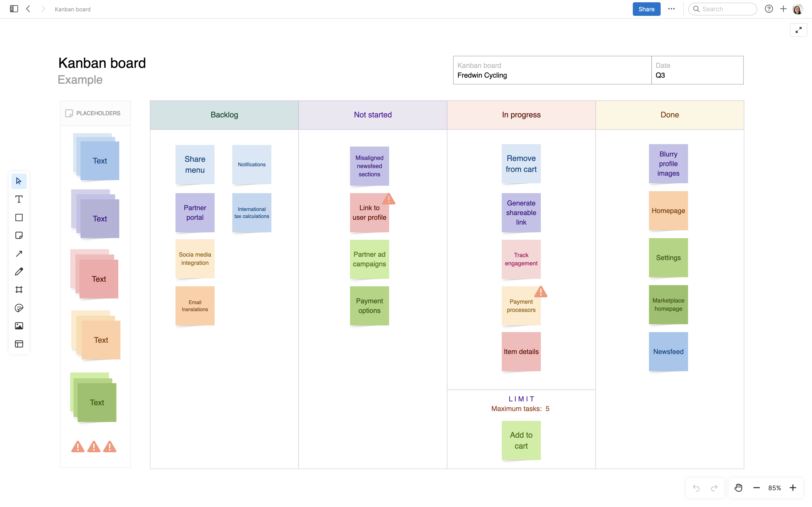Open the profile avatar account menu
This screenshot has width=812, height=507.
[x=797, y=9]
